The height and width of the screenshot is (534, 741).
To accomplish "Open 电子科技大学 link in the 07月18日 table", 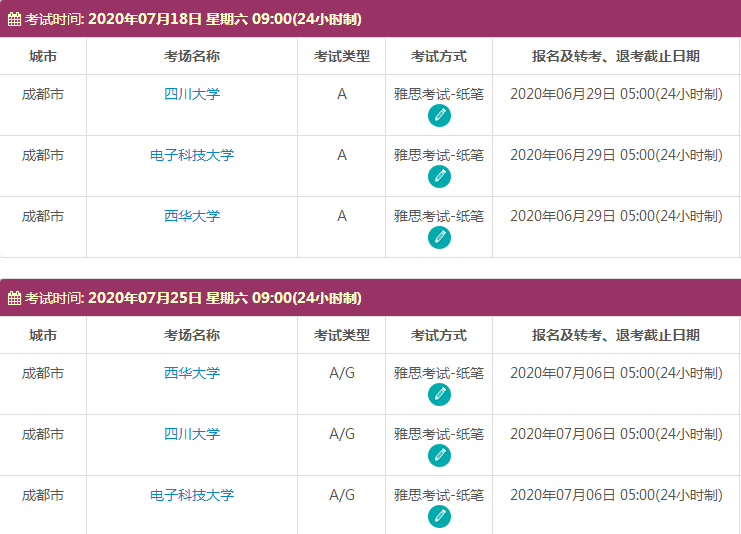I will pyautogui.click(x=192, y=155).
